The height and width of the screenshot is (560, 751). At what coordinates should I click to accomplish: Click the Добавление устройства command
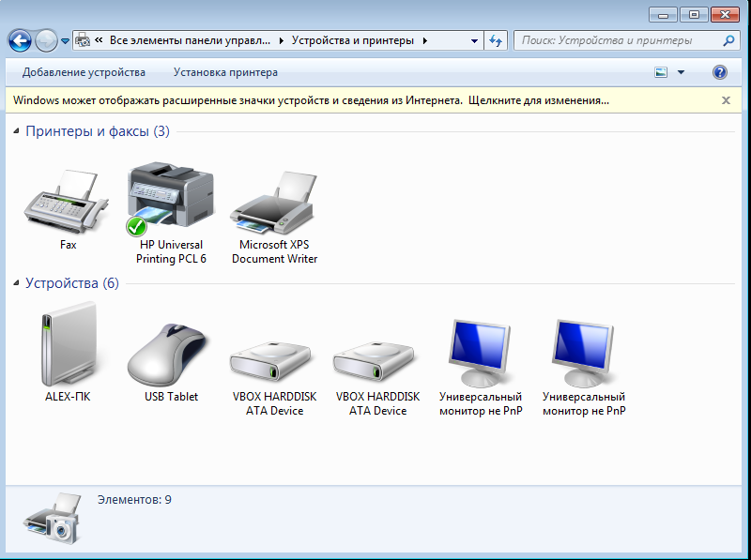pos(84,72)
